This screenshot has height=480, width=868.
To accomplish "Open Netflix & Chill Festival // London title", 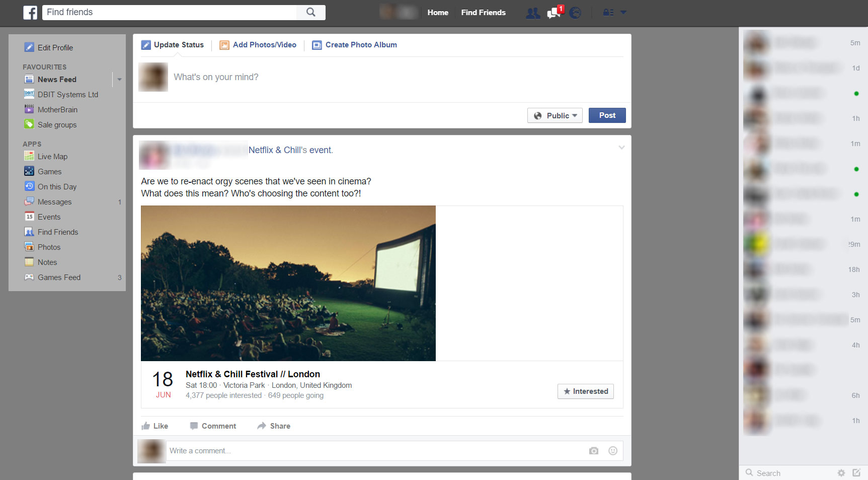I will coord(253,374).
